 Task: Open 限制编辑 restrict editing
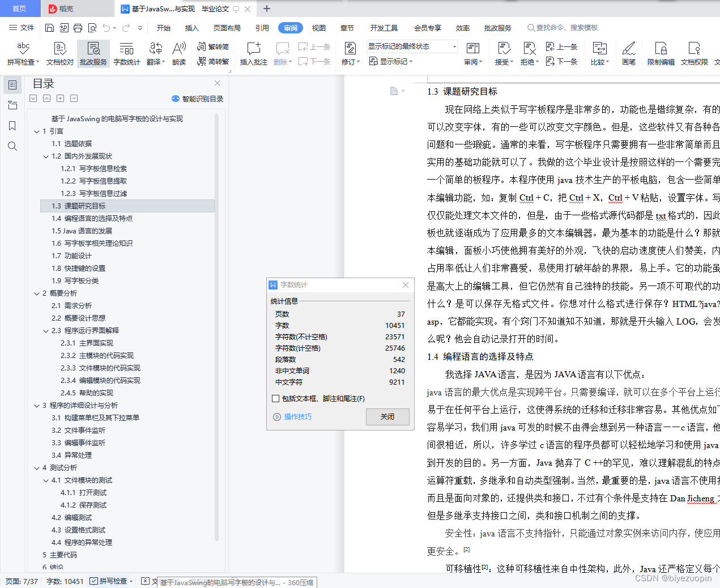point(661,54)
